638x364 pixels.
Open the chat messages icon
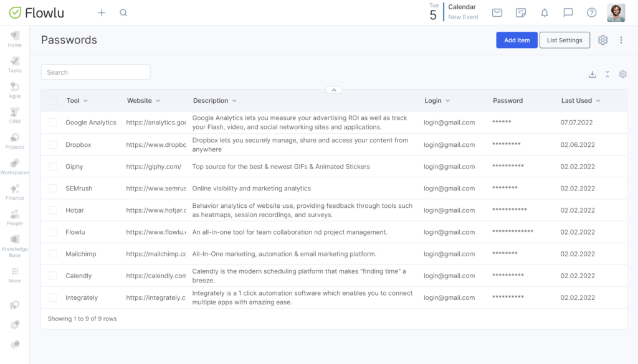(568, 12)
